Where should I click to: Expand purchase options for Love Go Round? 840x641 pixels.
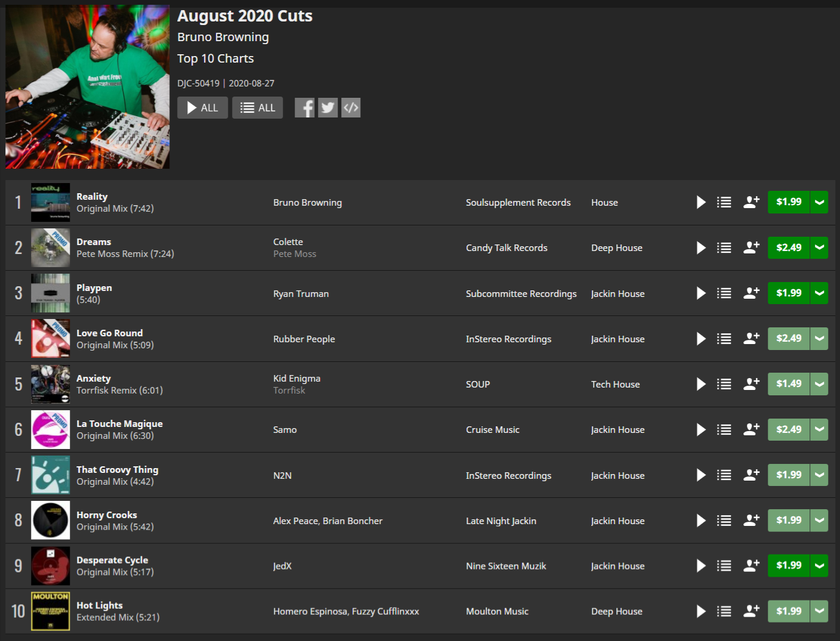pos(820,339)
